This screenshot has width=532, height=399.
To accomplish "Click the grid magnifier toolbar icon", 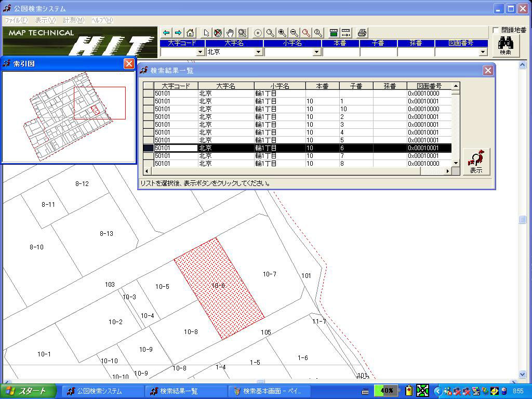I will [x=242, y=33].
